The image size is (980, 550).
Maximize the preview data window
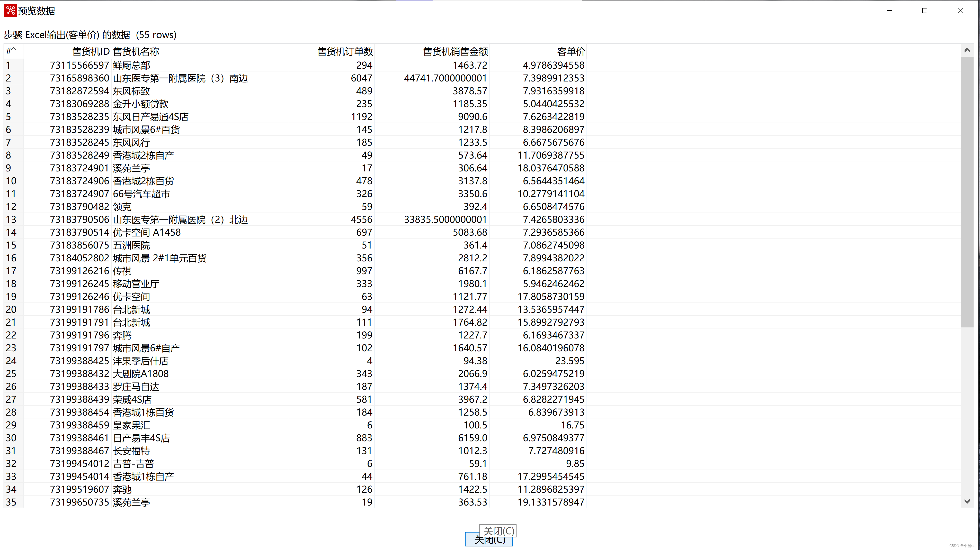924,11
